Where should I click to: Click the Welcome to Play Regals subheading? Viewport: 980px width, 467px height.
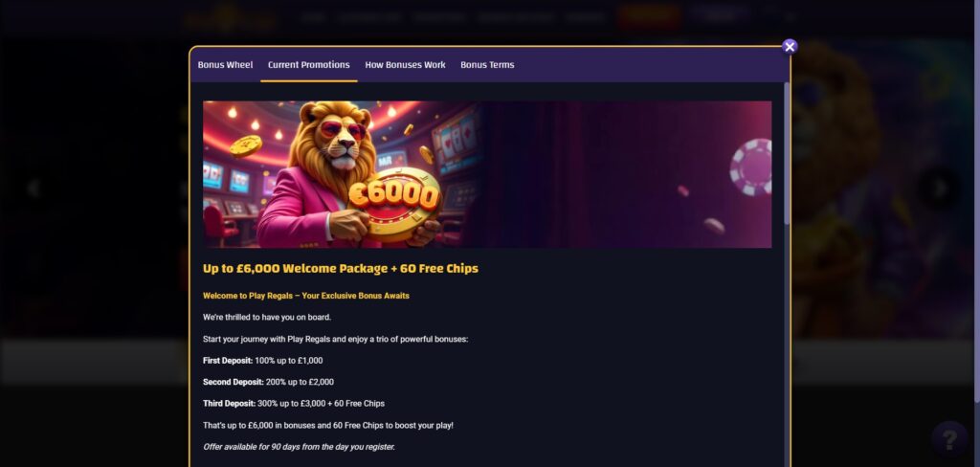click(306, 296)
